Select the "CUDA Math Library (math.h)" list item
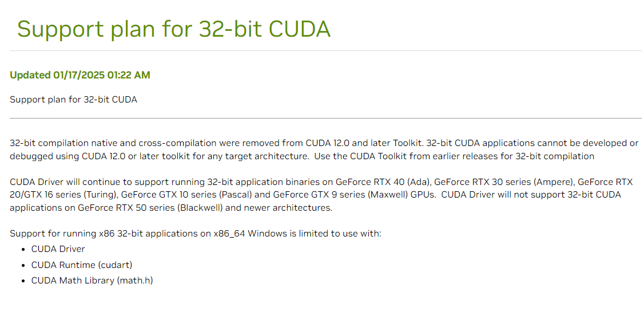 [92, 281]
